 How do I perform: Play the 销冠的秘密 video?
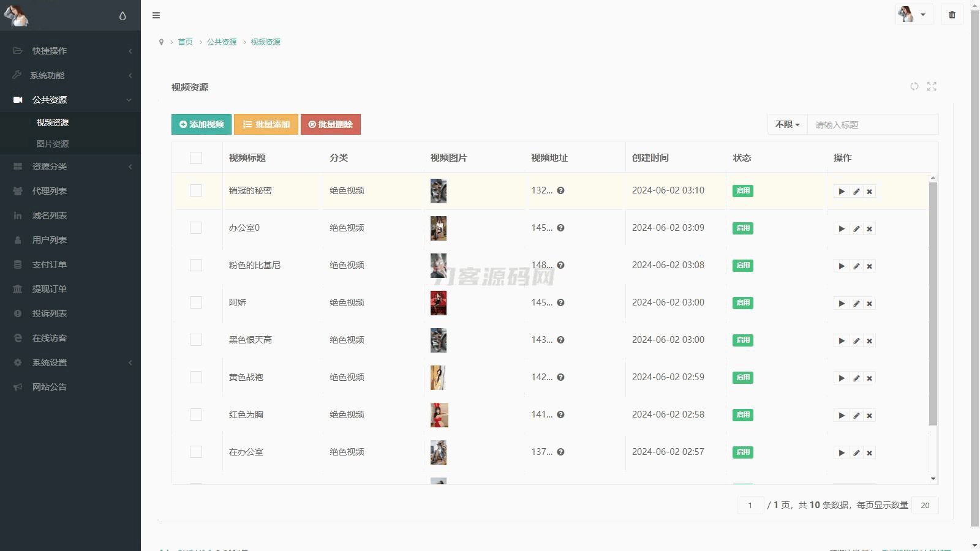pyautogui.click(x=842, y=192)
